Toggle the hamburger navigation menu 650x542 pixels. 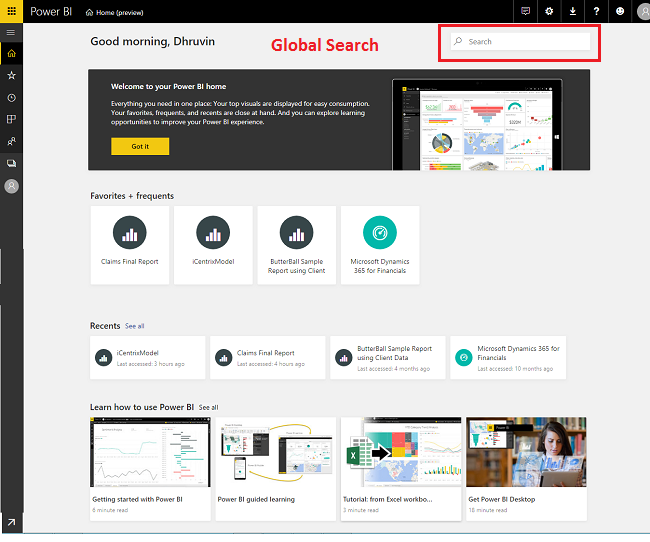[11, 32]
